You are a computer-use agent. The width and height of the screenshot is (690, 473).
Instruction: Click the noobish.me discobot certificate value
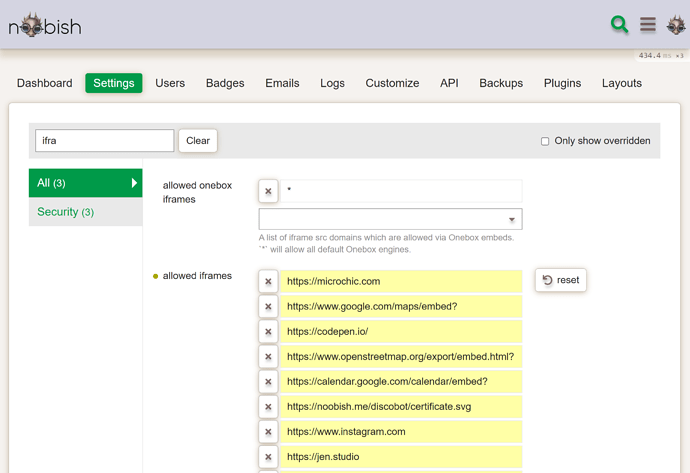tap(401, 407)
